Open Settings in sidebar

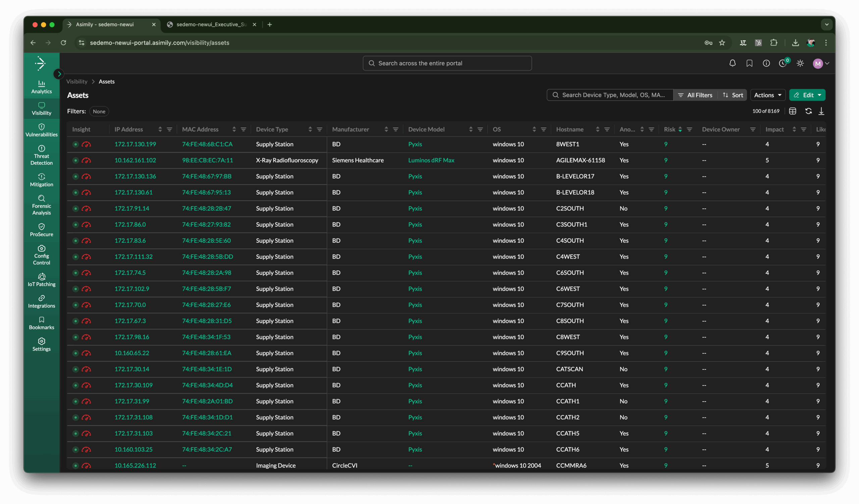tap(42, 345)
